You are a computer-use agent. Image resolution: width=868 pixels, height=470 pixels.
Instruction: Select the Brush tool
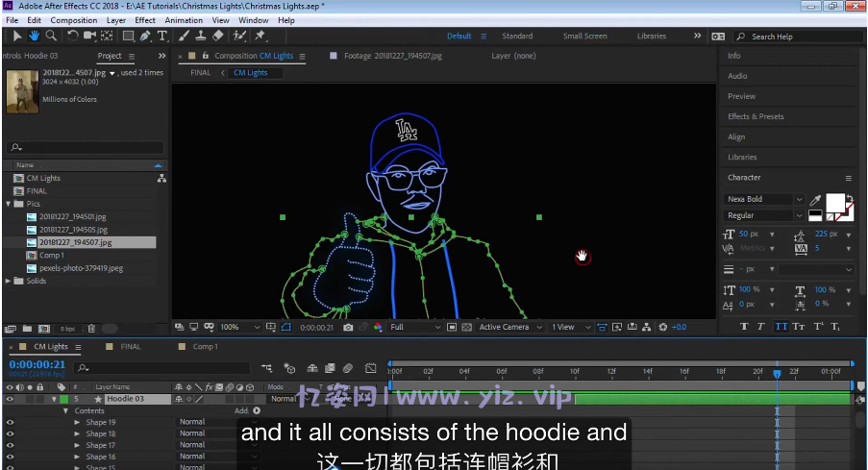point(184,36)
